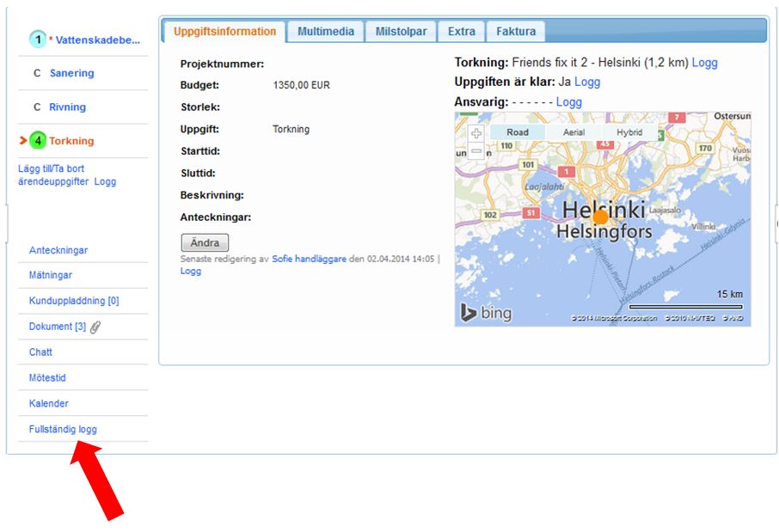This screenshot has width=779, height=532.
Task: Open Fullständig logg link
Action: pos(69,429)
